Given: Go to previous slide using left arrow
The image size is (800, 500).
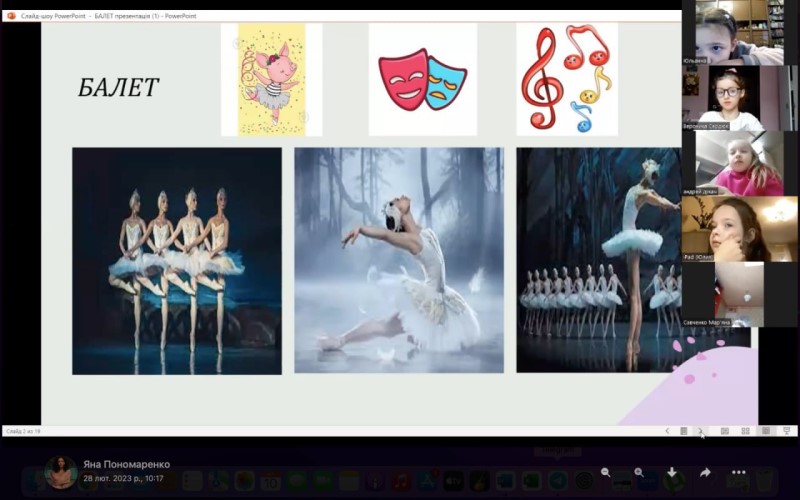Looking at the screenshot, I should tap(667, 431).
